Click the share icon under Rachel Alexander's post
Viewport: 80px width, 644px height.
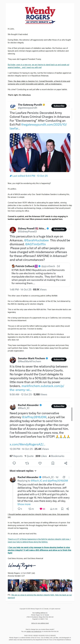tap(66, 463)
